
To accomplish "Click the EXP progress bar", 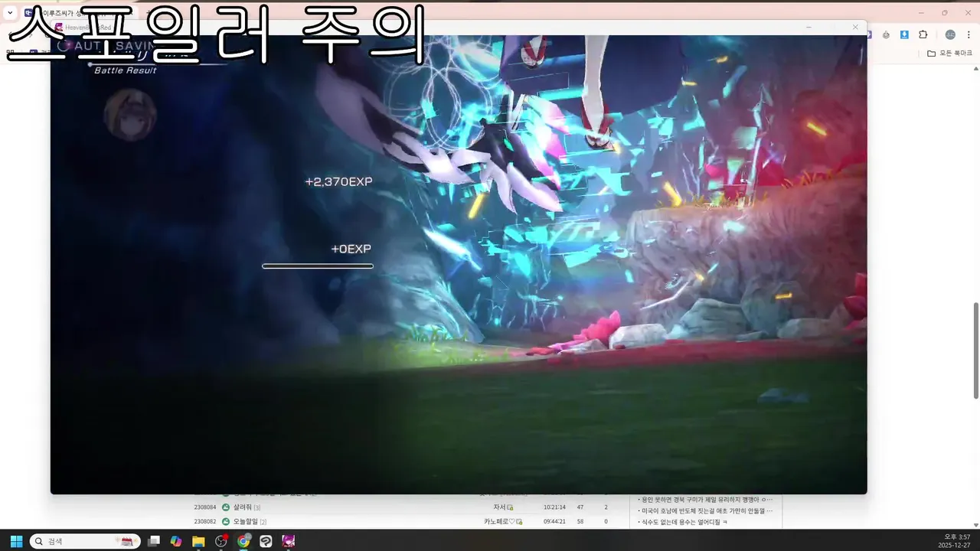I will coord(318,266).
